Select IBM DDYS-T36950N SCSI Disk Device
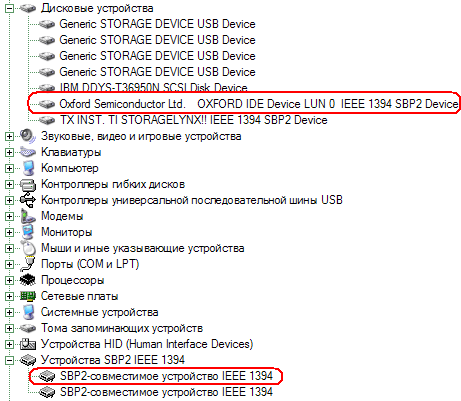The image size is (461, 401). (x=153, y=87)
